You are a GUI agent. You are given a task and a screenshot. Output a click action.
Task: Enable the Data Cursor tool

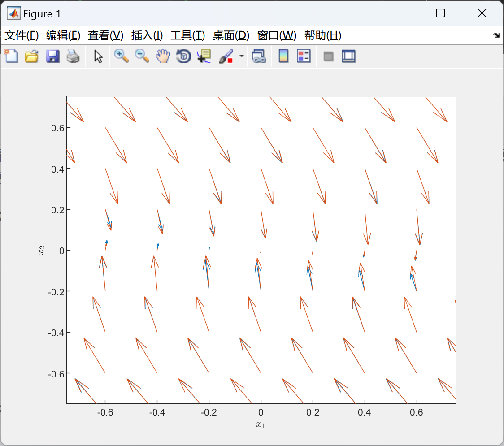pyautogui.click(x=204, y=56)
